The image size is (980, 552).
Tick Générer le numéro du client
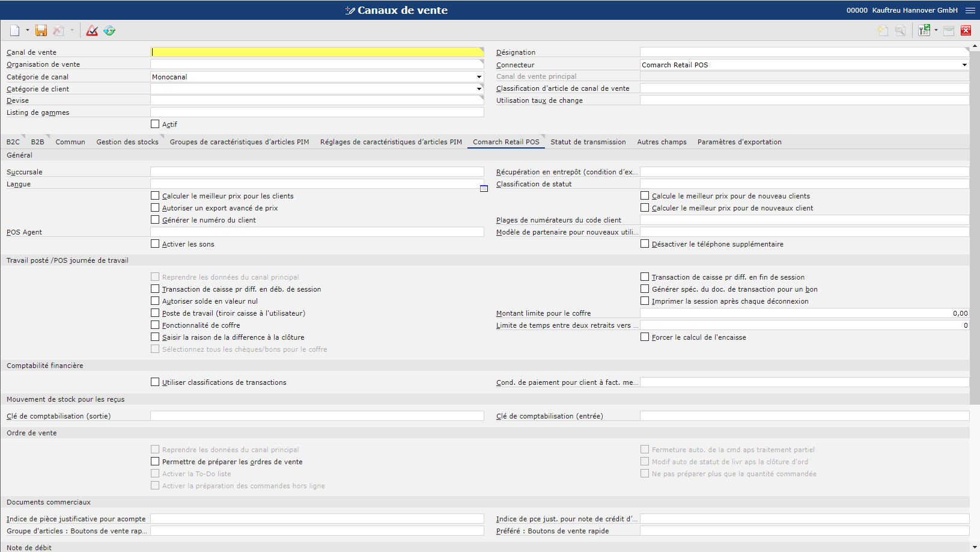point(155,219)
